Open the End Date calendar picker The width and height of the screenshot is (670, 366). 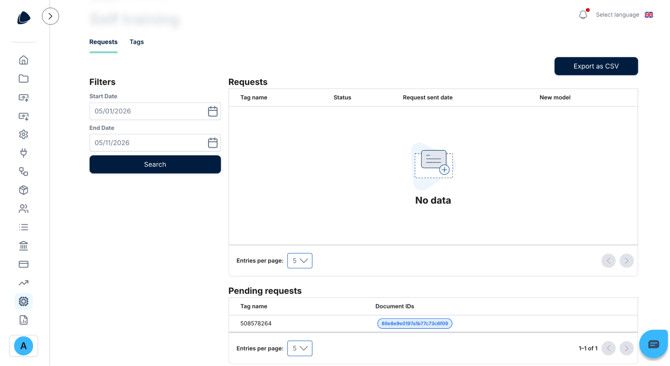coord(212,143)
